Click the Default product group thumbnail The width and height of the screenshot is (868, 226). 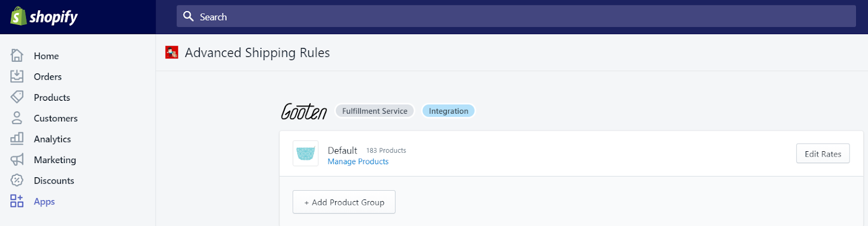point(305,153)
